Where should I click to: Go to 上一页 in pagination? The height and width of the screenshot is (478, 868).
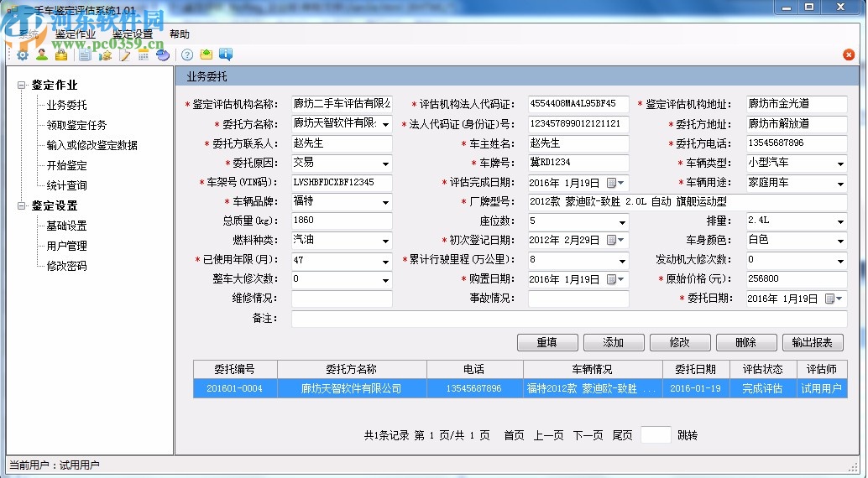click(x=548, y=435)
